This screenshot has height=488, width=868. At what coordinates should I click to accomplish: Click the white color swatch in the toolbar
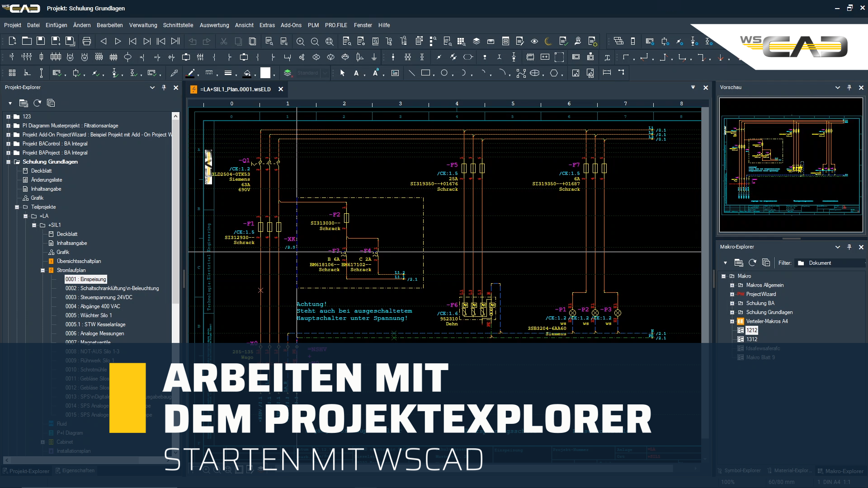coord(264,73)
